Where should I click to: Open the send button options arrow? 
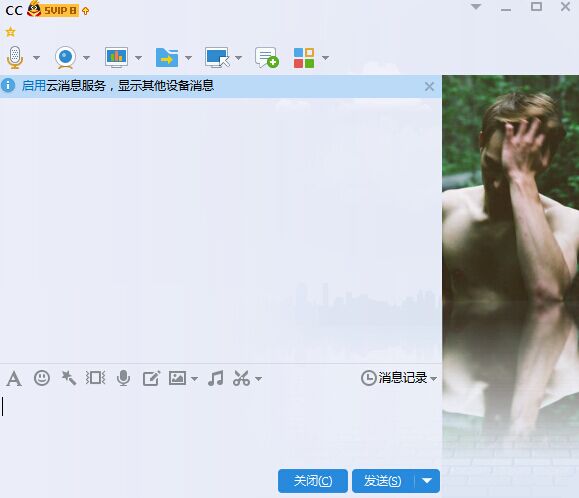(x=427, y=481)
